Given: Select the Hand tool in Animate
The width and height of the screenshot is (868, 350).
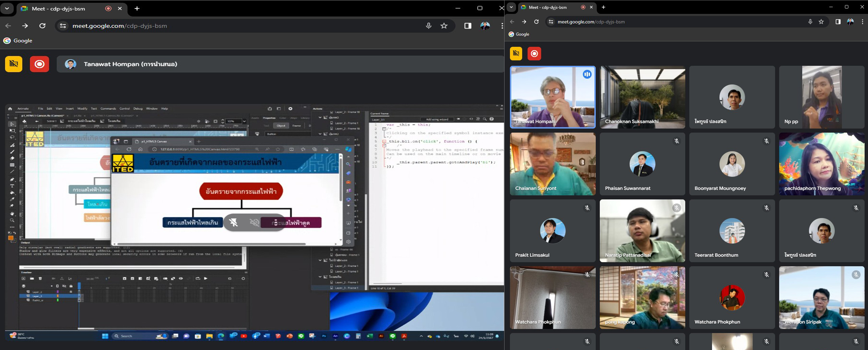Looking at the screenshot, I should pos(12,214).
